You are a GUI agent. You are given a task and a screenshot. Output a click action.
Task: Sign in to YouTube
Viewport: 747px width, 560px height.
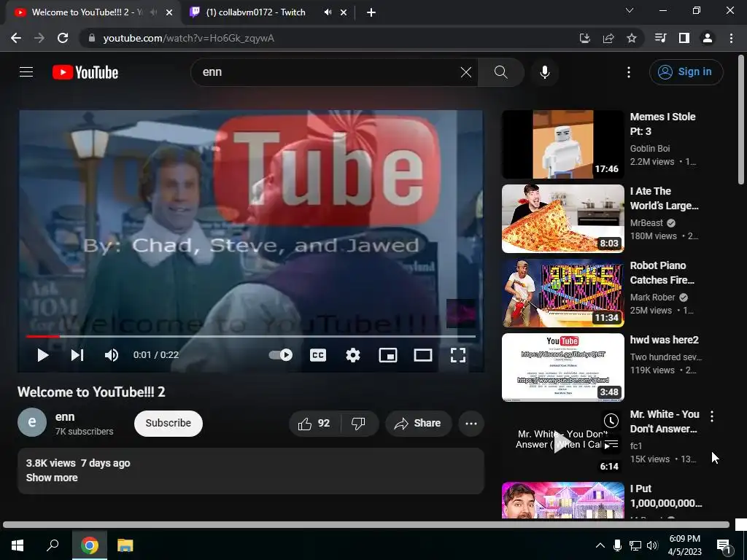pos(686,72)
